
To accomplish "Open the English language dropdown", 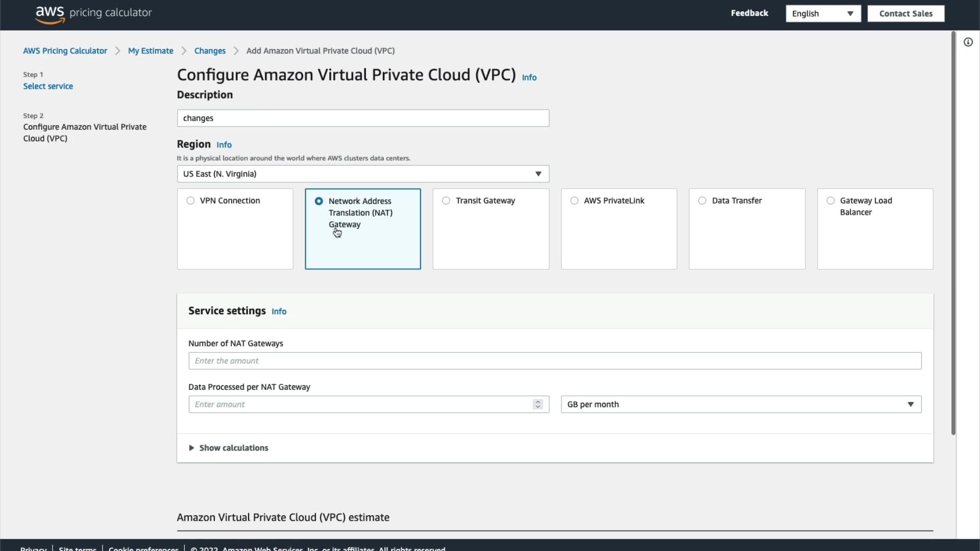I will (x=823, y=14).
